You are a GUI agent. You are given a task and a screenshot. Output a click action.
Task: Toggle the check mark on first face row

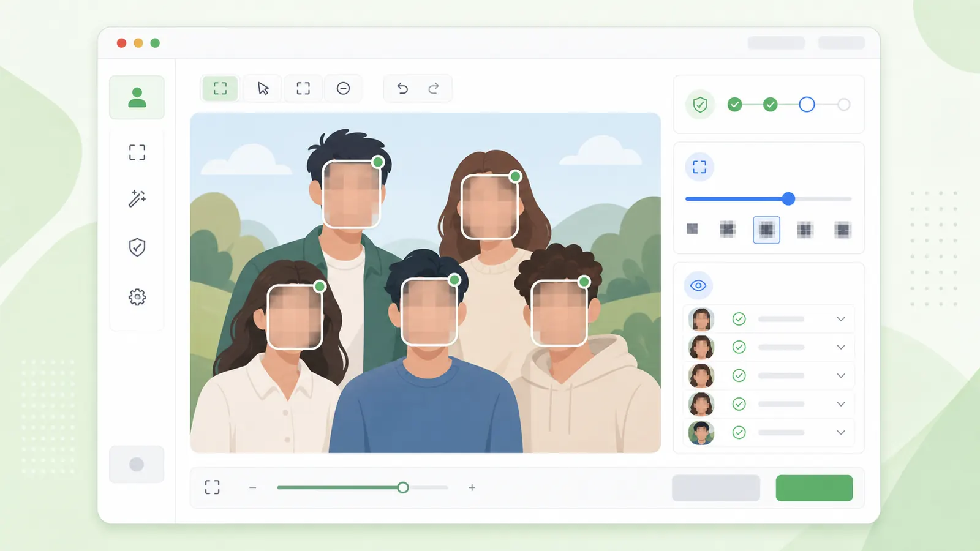[739, 319]
